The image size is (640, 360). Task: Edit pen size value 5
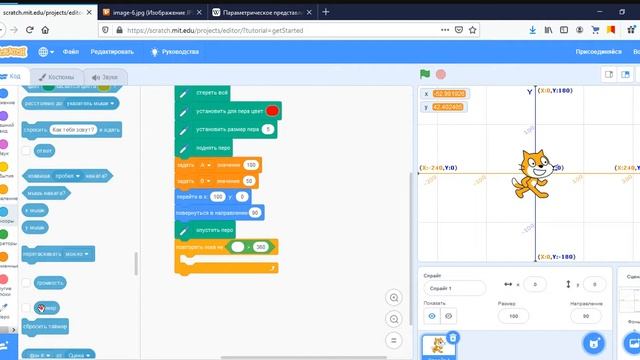point(268,129)
